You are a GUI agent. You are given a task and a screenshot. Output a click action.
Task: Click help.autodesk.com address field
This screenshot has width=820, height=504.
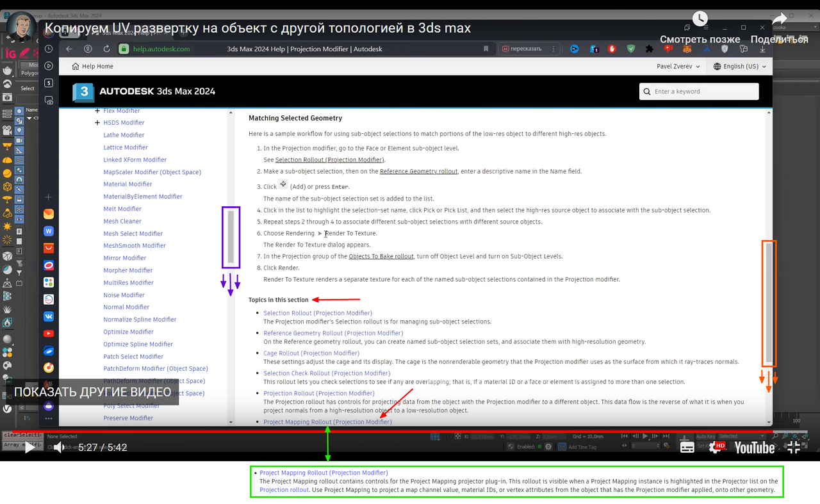(x=161, y=49)
